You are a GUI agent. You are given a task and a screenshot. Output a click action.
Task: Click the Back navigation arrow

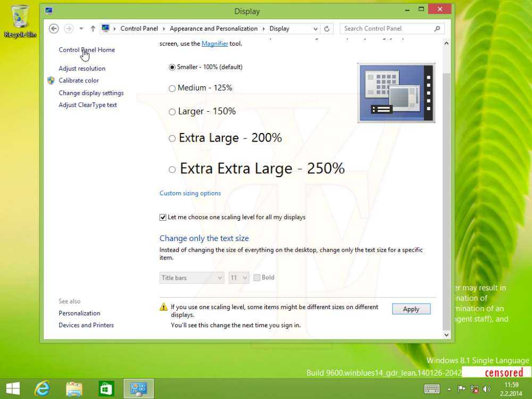pos(53,29)
